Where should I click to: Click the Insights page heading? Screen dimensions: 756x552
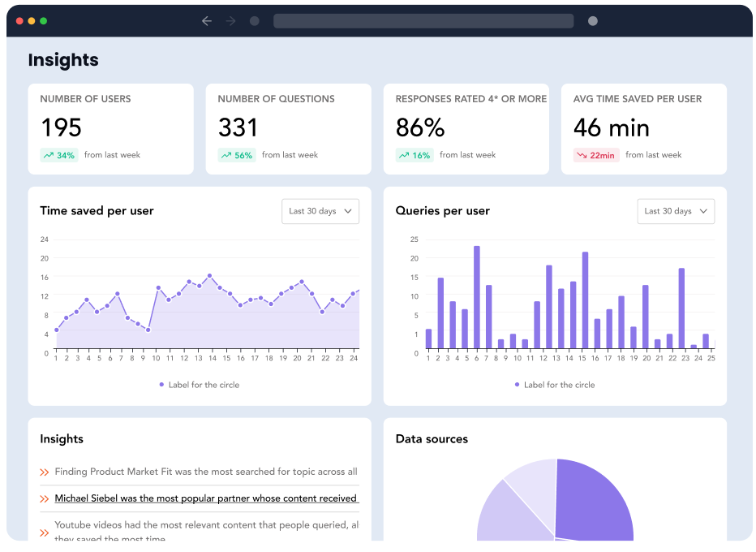(63, 60)
